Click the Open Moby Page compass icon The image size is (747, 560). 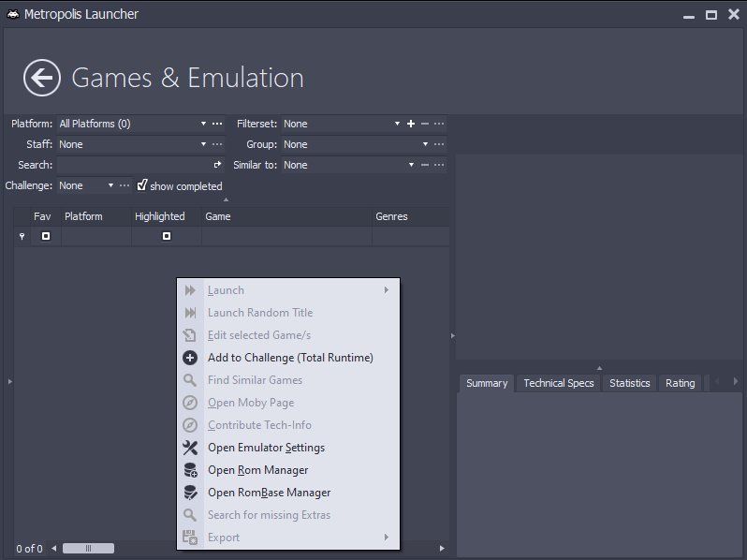pos(190,403)
